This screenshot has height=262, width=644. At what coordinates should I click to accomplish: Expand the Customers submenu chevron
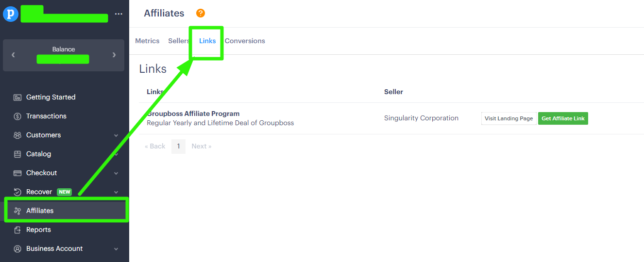[x=116, y=135]
